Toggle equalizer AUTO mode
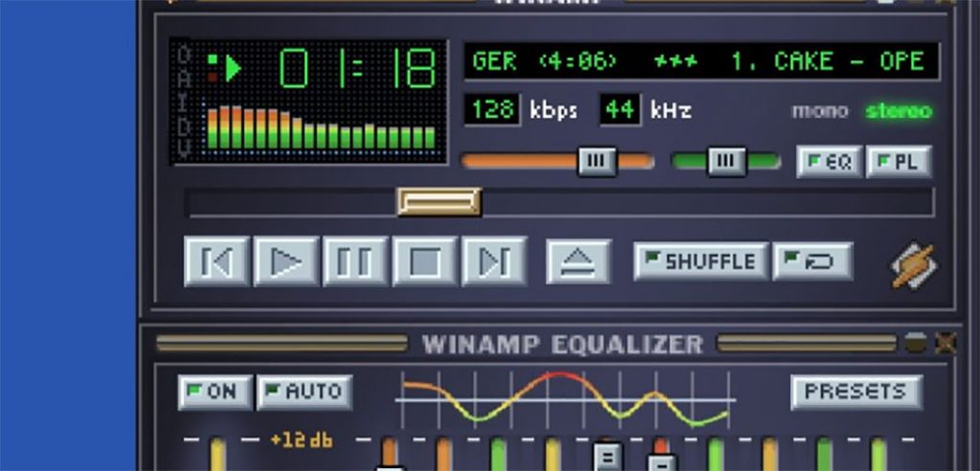The width and height of the screenshot is (980, 471). point(305,392)
